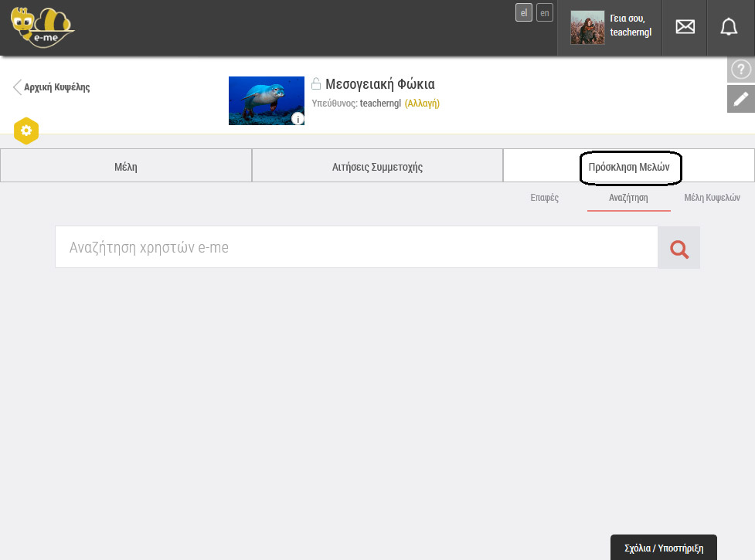
Task: Click the pencil edit icon
Action: coord(741,99)
